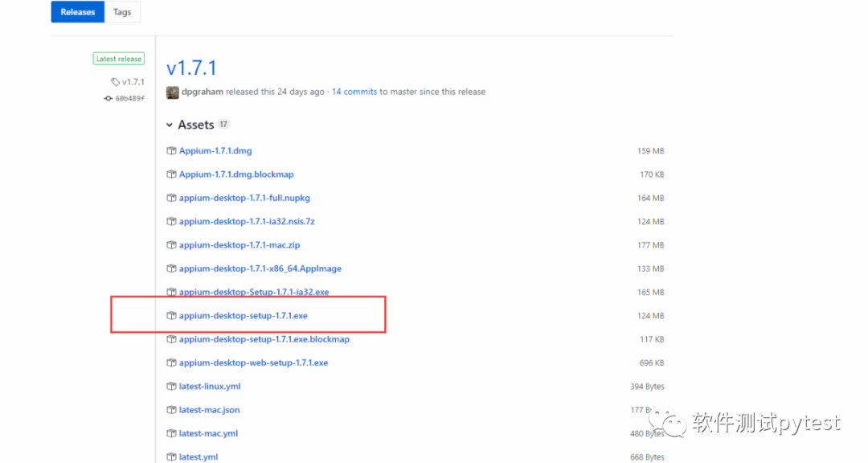Download appium-desktop-1.7.1-ia32.nsis.7z
Viewport: 868px width, 463px height.
pos(247,222)
